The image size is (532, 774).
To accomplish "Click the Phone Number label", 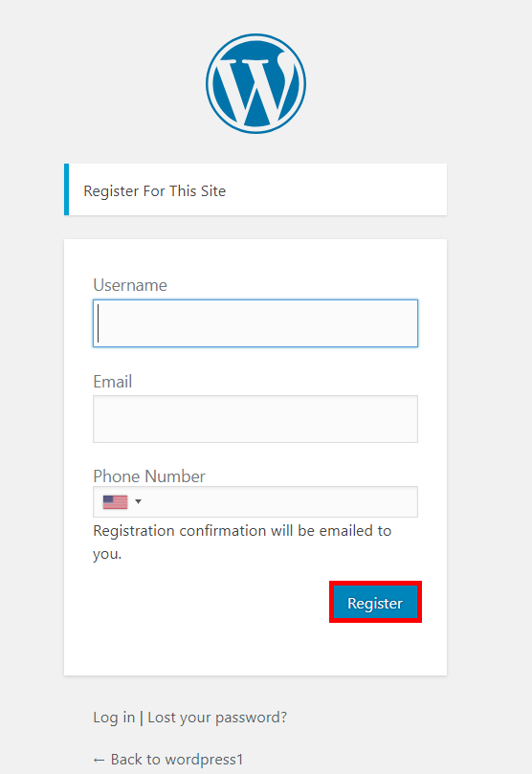I will (149, 476).
